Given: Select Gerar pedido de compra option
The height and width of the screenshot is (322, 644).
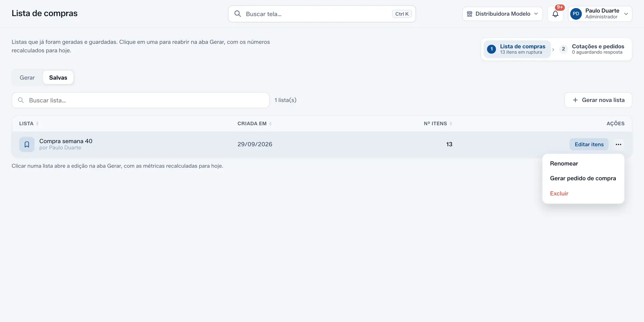Looking at the screenshot, I should click(583, 178).
